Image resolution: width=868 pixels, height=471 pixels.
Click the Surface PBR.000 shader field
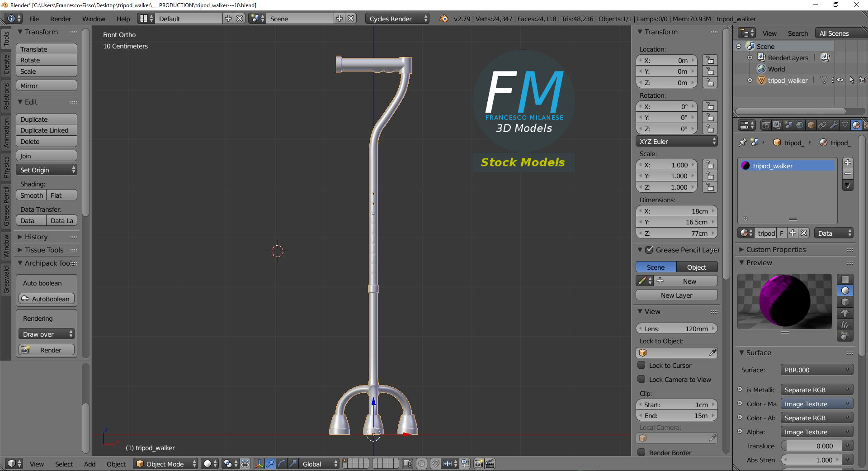(817, 370)
